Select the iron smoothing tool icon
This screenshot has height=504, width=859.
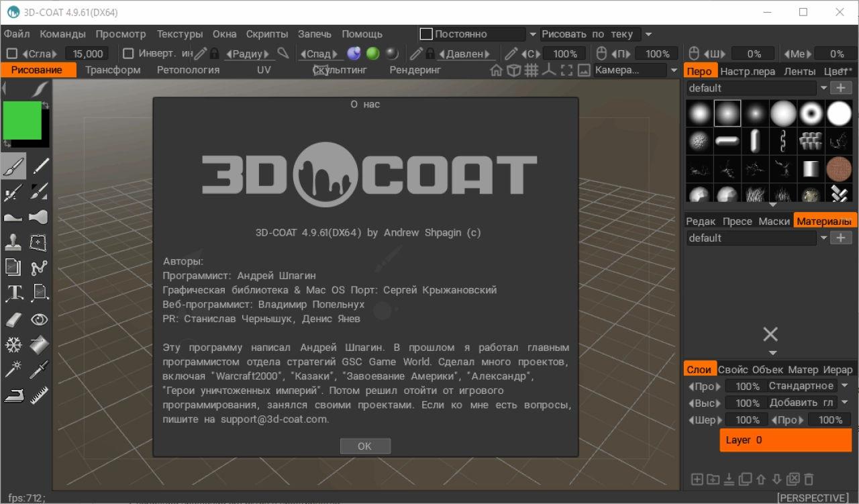pyautogui.click(x=13, y=395)
